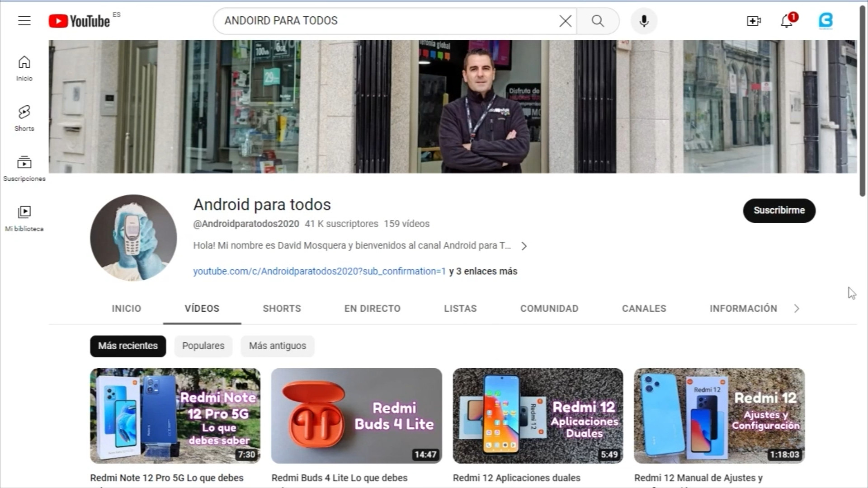Click the page vertical scrollbar
Image resolution: width=868 pixels, height=488 pixels.
point(863,101)
